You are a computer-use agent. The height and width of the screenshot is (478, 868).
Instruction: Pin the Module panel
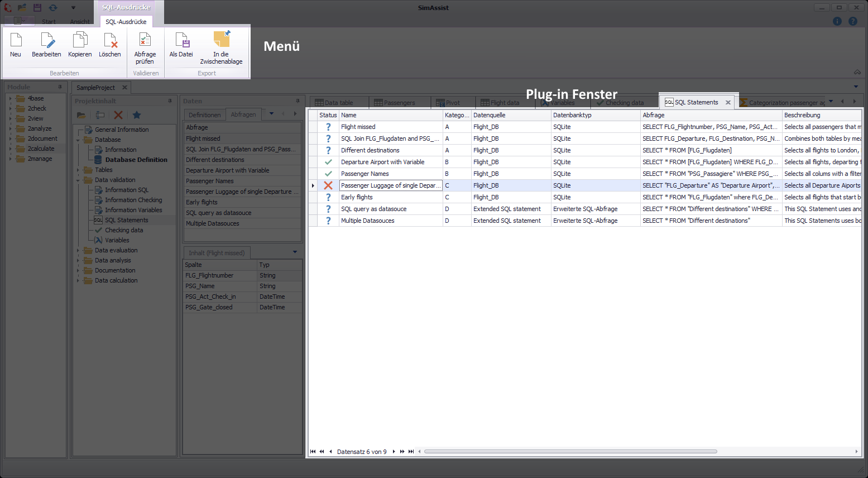click(x=61, y=87)
